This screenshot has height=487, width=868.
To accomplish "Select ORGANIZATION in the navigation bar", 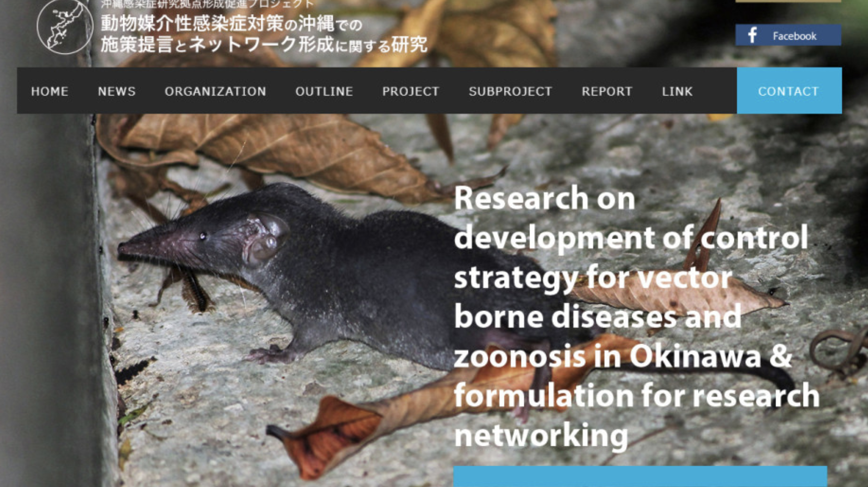I will click(215, 91).
